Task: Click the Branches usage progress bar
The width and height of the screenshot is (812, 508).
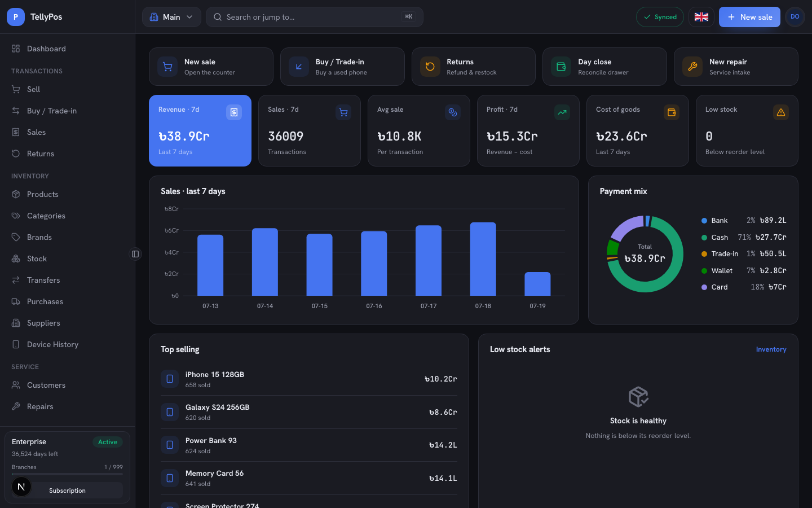Action: [67, 474]
